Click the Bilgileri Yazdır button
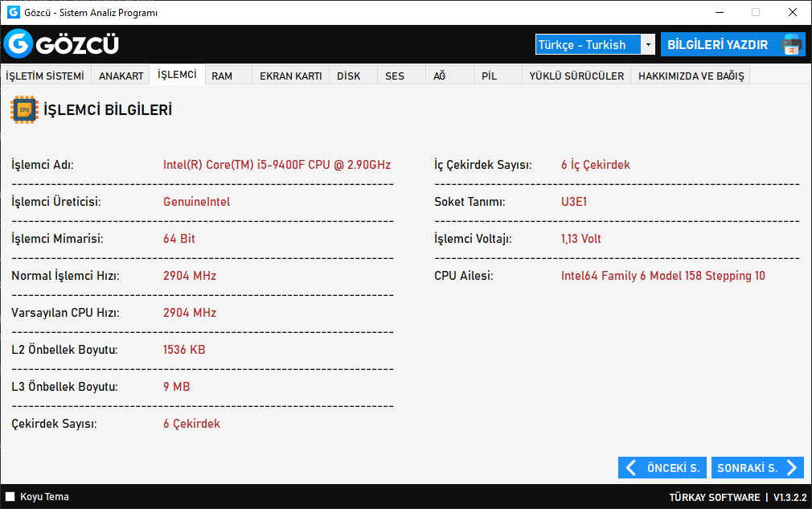The width and height of the screenshot is (812, 509). pos(732,44)
